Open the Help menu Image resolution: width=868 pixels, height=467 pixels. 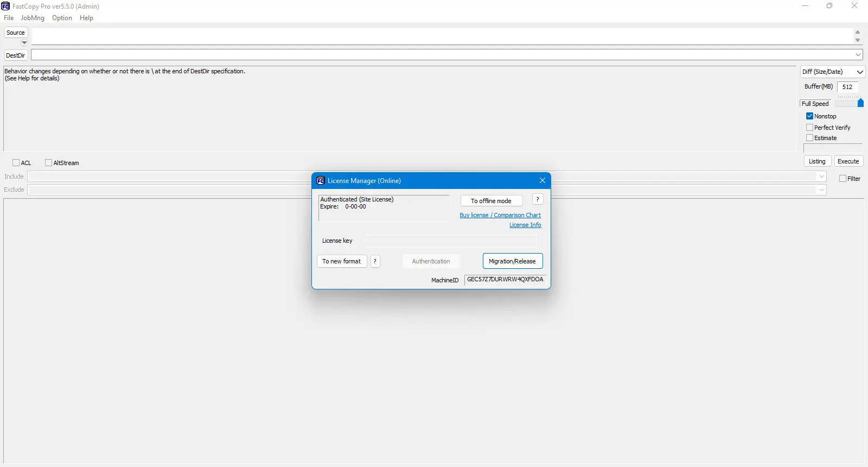pos(86,18)
